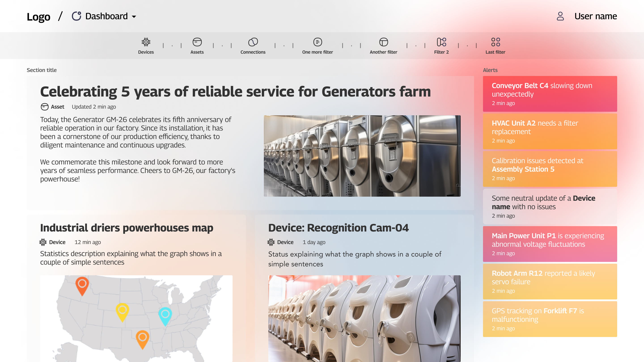
Task: Click the user profile icon
Action: (x=560, y=16)
